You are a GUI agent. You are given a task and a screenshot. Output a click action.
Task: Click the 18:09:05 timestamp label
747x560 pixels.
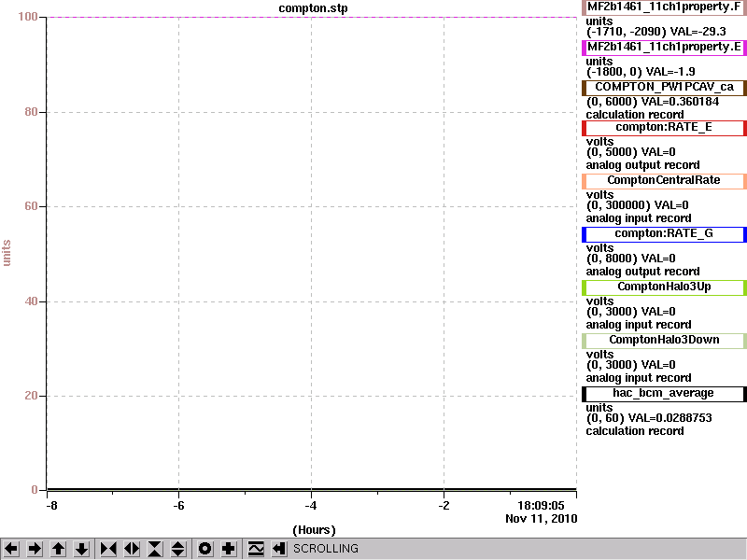(x=541, y=506)
